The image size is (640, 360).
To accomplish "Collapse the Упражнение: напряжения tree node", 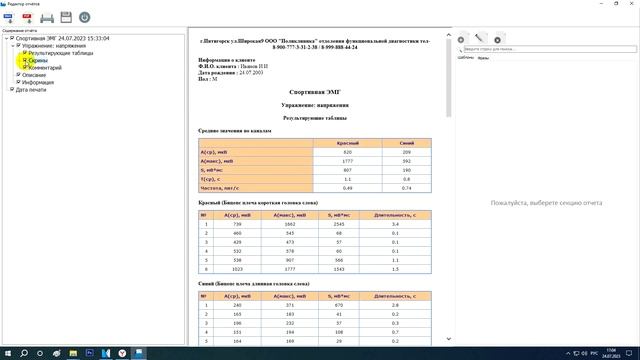I will [x=13, y=46].
